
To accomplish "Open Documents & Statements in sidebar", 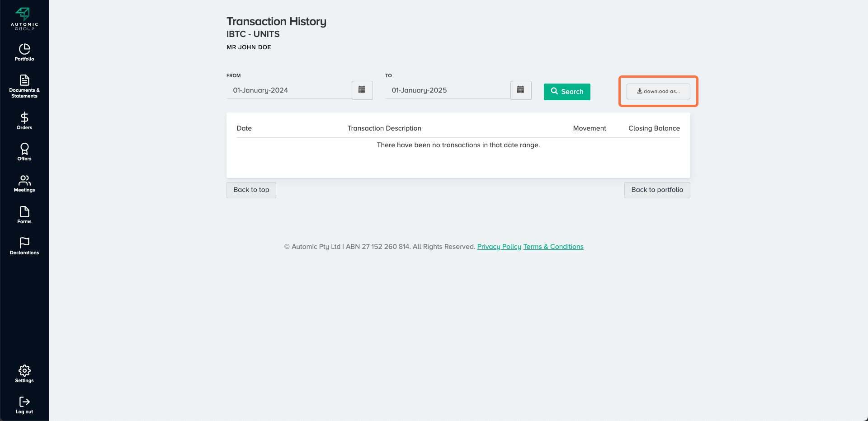I will coord(24,86).
